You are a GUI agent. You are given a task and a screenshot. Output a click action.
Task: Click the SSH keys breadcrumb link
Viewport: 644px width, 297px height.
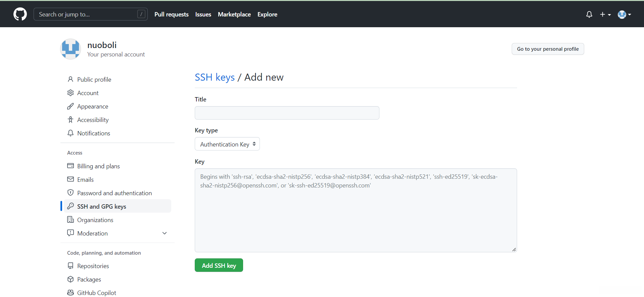click(215, 77)
